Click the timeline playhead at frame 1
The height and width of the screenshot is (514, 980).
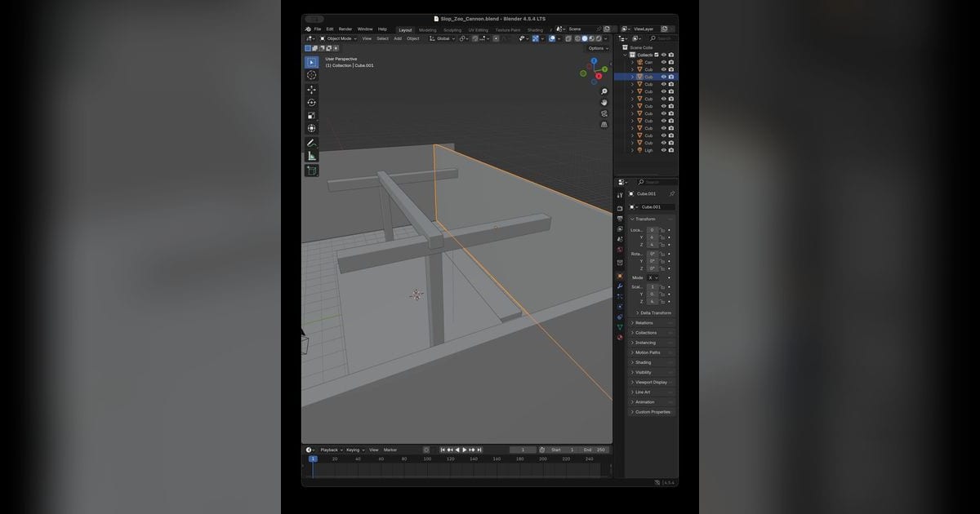[313, 459]
